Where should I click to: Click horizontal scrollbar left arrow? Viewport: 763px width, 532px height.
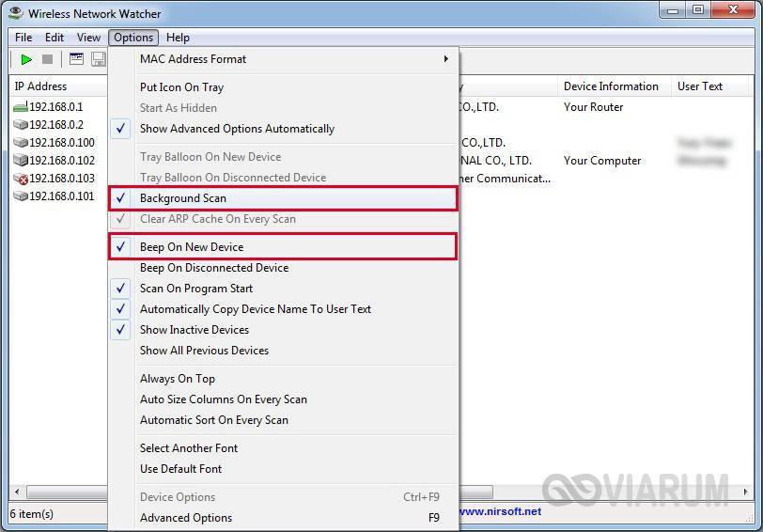point(18,492)
